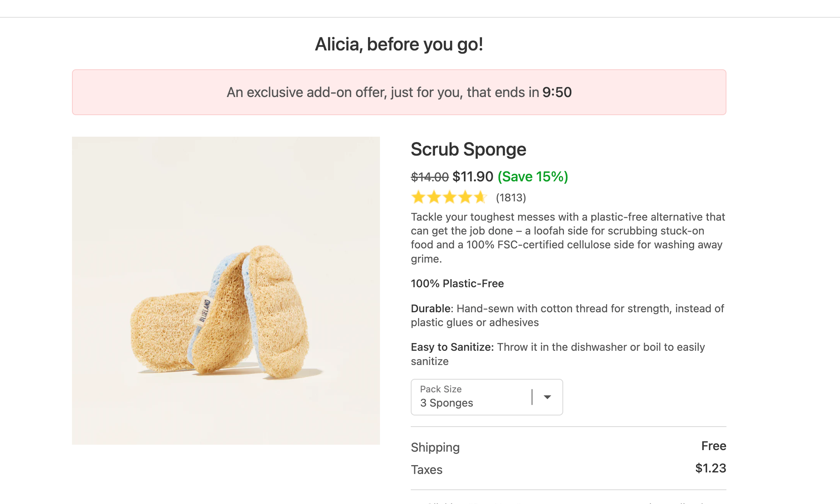Click the dropdown arrow beside 3 Sponges

[x=547, y=397]
